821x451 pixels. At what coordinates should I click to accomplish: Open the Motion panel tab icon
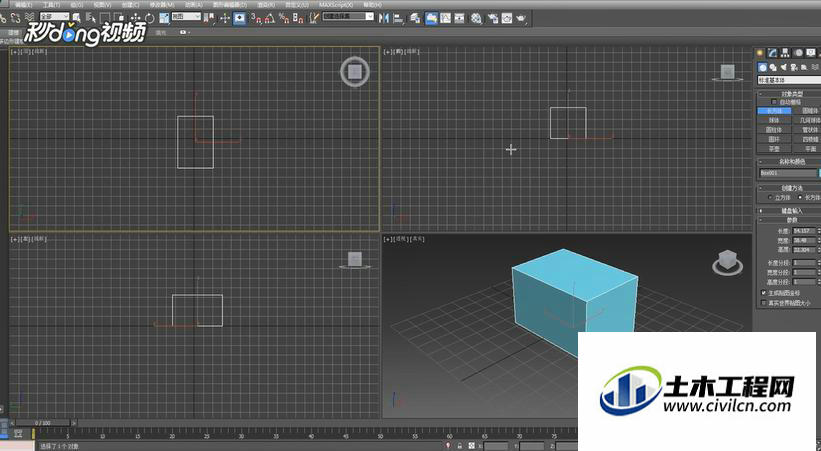pyautogui.click(x=798, y=52)
